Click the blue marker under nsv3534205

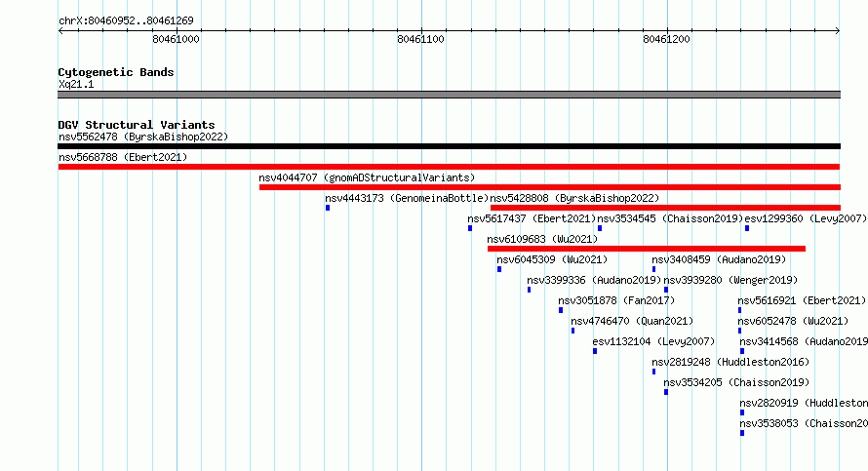tap(666, 392)
